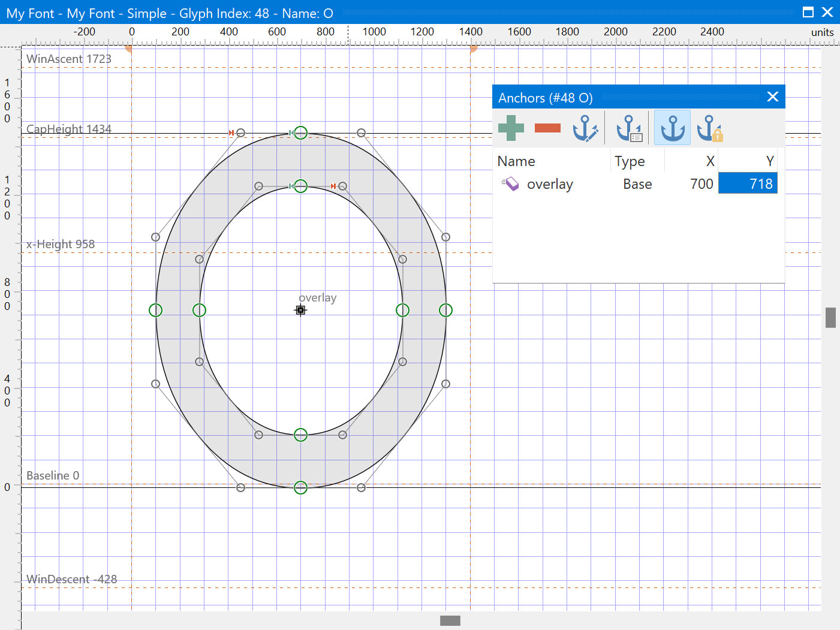The width and height of the screenshot is (840, 630).
Task: Select the outer top on-curve point at CapHeight
Action: [x=301, y=133]
